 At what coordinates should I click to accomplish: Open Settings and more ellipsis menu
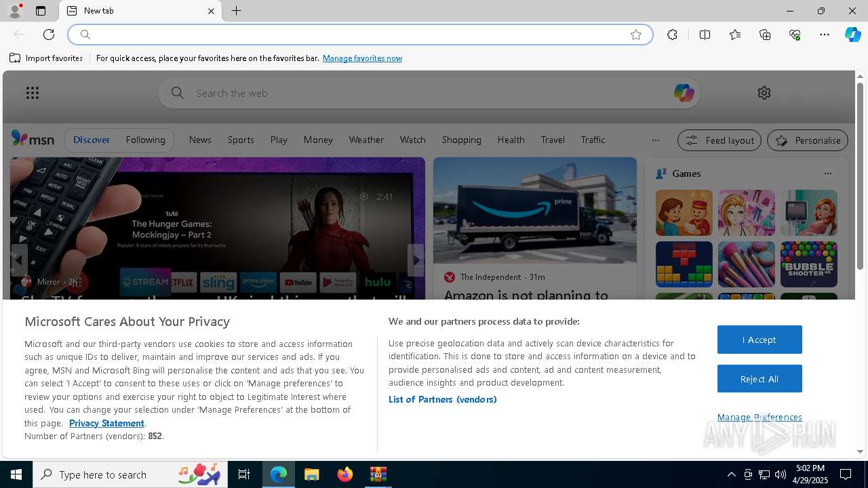[x=825, y=35]
